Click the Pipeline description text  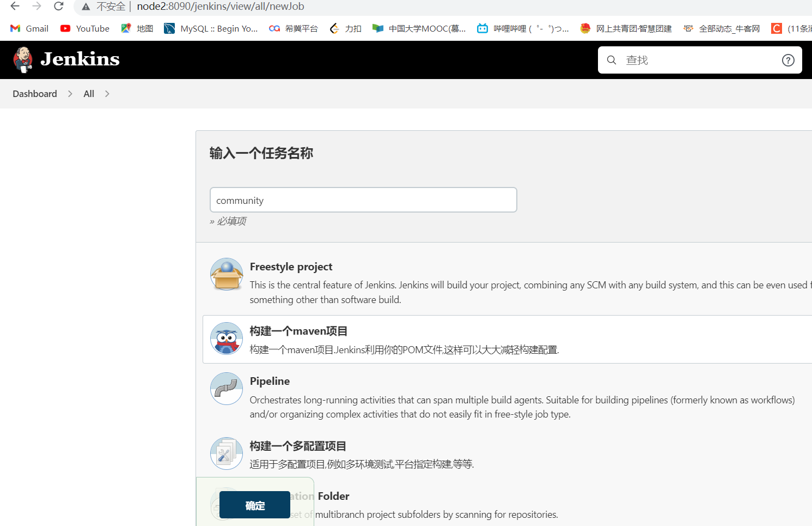[522, 407]
